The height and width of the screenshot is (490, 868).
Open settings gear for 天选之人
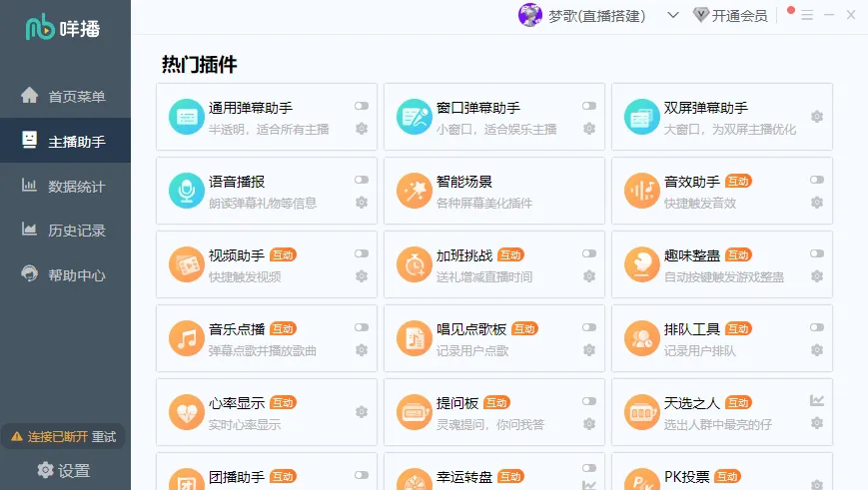tap(816, 423)
